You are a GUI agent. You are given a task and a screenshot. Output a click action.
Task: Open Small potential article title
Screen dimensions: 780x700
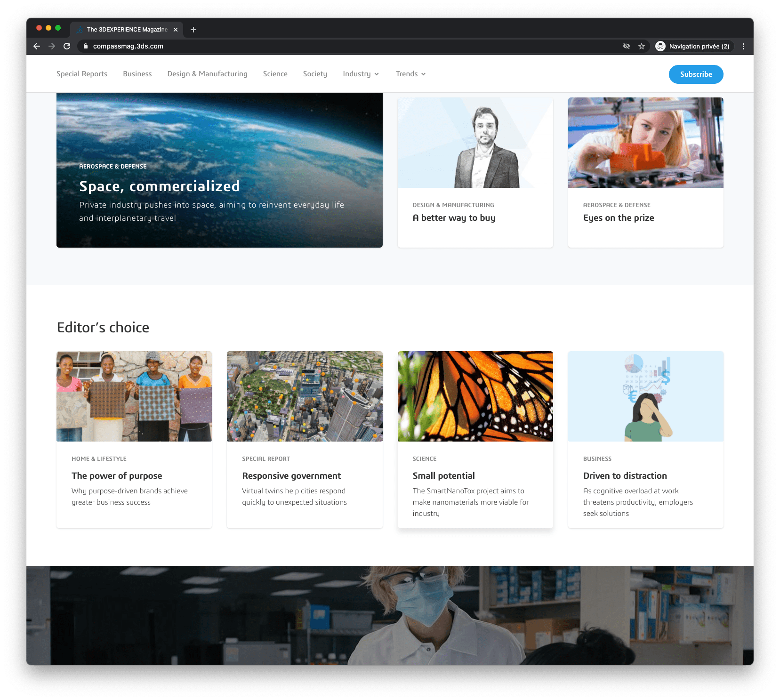[x=443, y=476]
